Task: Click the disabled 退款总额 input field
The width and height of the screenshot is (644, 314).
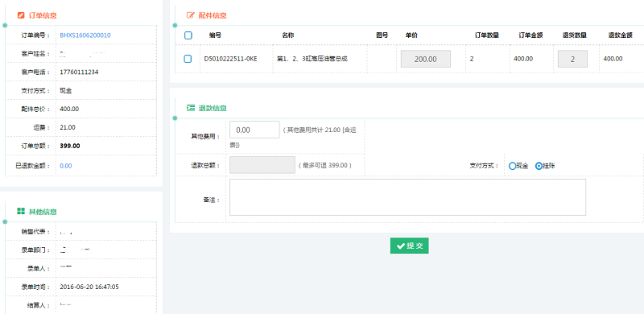Action: coord(262,165)
